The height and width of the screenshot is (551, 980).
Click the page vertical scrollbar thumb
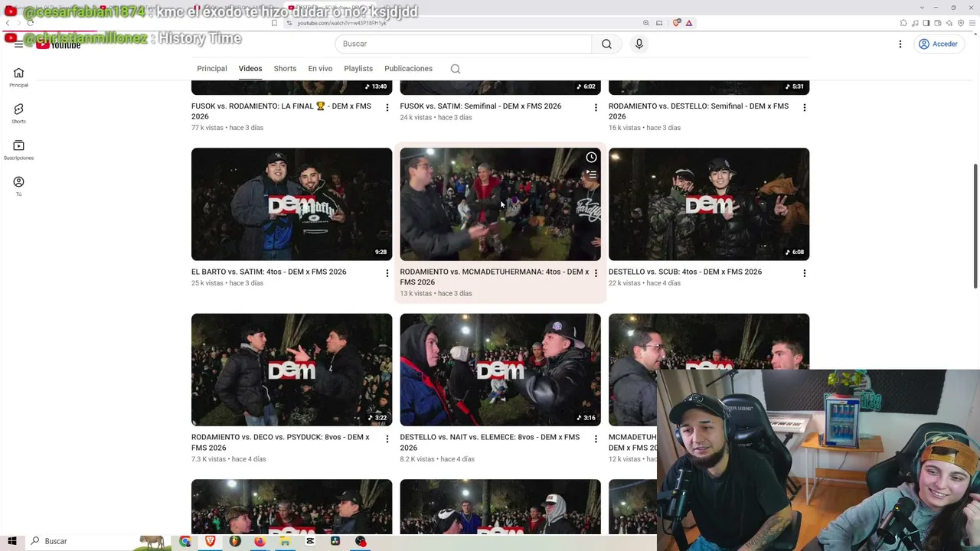tap(975, 226)
